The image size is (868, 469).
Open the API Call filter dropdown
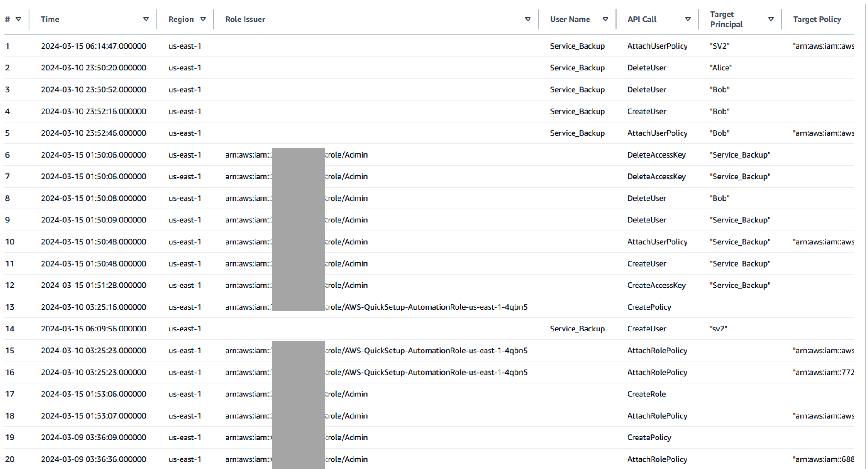coord(688,19)
